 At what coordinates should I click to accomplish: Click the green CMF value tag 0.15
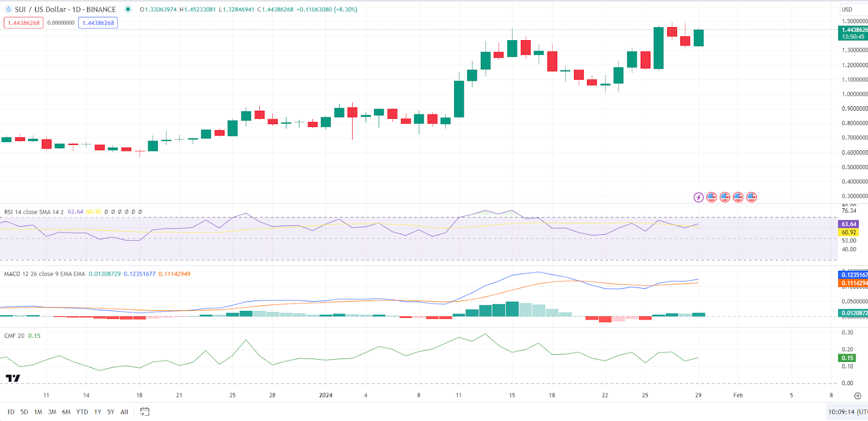pos(847,358)
